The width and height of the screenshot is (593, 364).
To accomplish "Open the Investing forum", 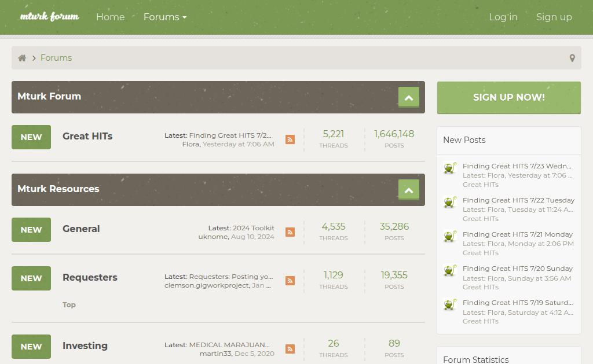I will tap(85, 345).
